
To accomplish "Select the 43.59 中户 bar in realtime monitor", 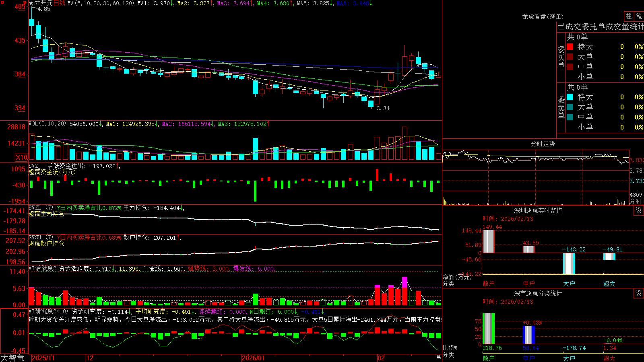I will pos(528,249).
